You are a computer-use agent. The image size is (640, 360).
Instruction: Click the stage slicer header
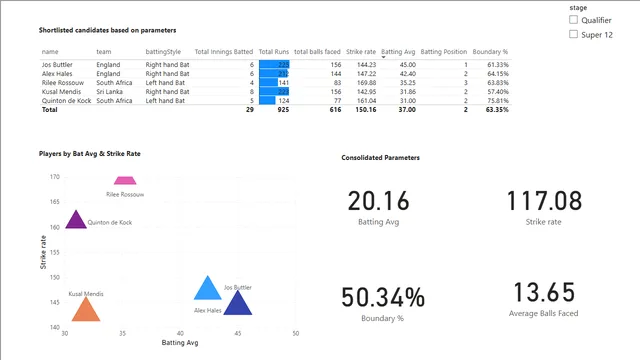tap(578, 8)
